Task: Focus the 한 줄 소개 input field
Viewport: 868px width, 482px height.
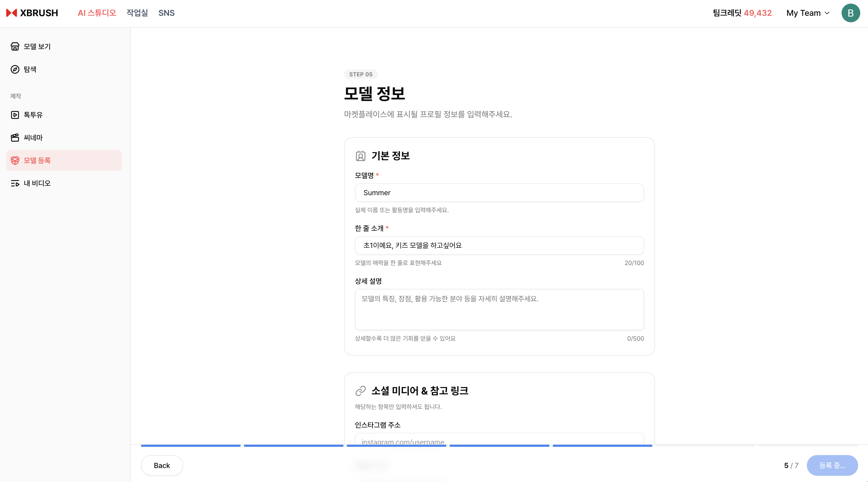Action: pyautogui.click(x=499, y=245)
